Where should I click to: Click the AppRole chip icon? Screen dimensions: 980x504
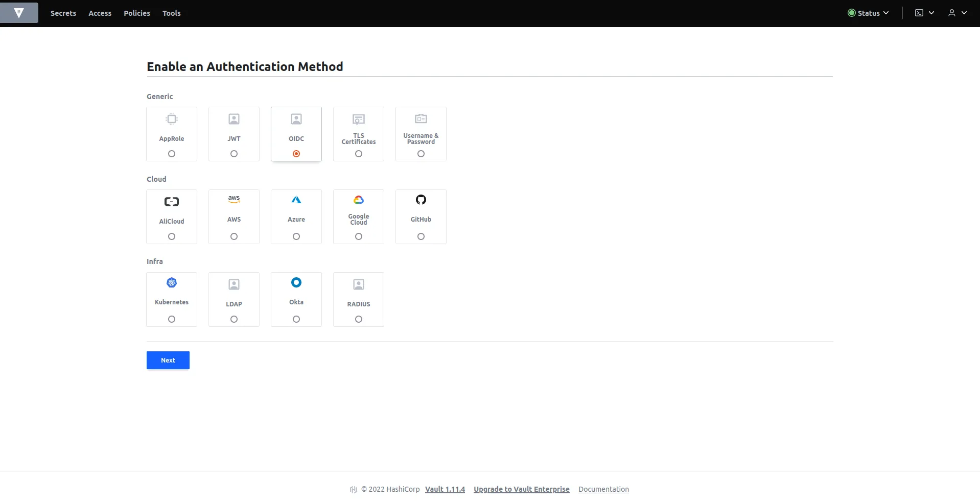tap(172, 119)
